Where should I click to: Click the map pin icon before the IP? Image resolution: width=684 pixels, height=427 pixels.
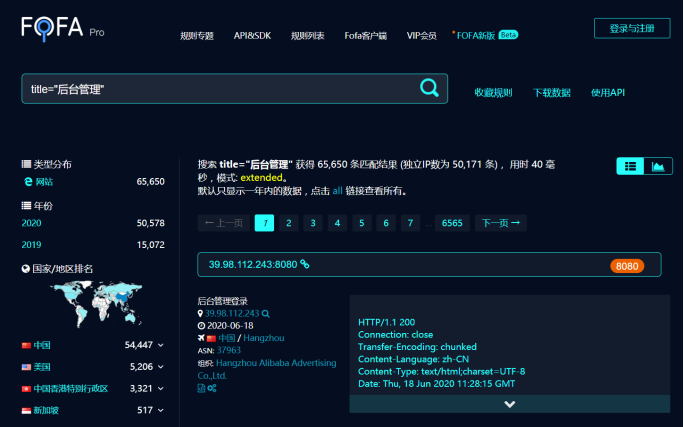200,313
